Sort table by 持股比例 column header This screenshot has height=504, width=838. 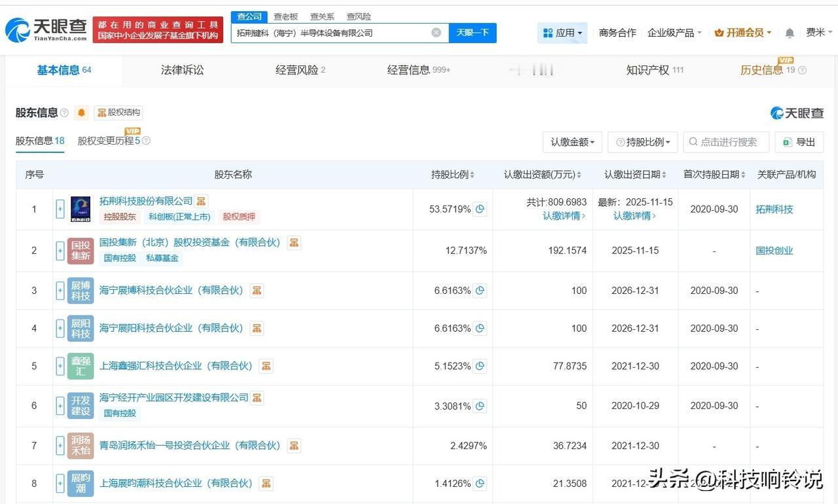[x=453, y=175]
